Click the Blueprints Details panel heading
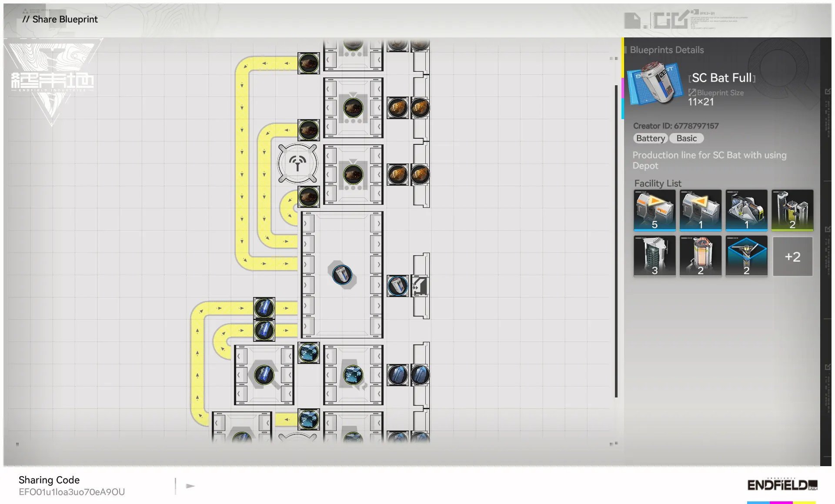835x504 pixels. (666, 50)
